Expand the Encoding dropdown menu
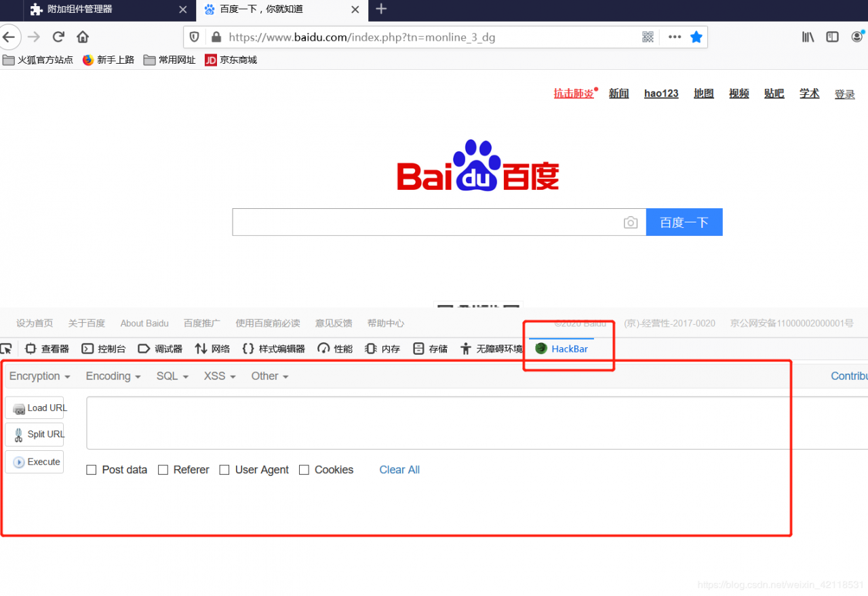The image size is (868, 596). (x=113, y=376)
